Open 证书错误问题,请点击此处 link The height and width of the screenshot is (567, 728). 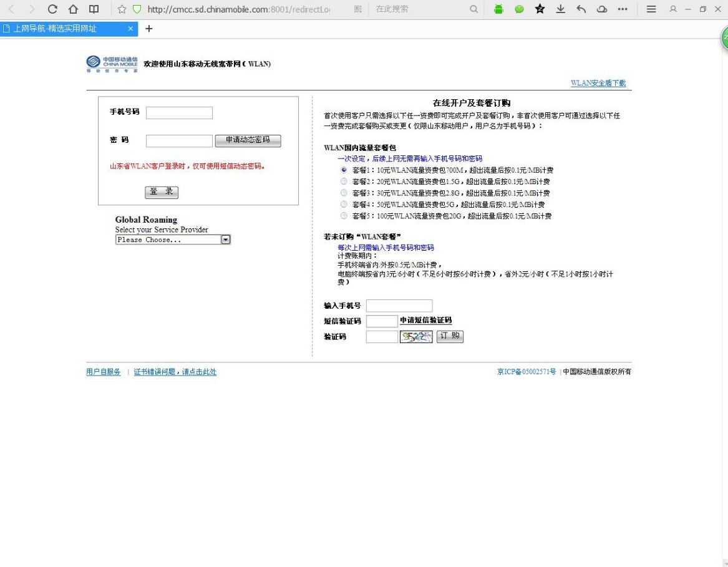pyautogui.click(x=175, y=372)
